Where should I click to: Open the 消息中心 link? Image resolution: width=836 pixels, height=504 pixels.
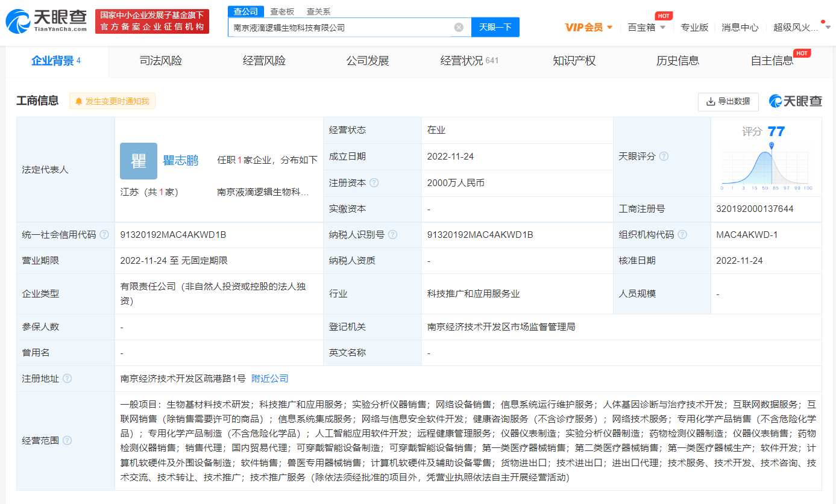click(740, 27)
